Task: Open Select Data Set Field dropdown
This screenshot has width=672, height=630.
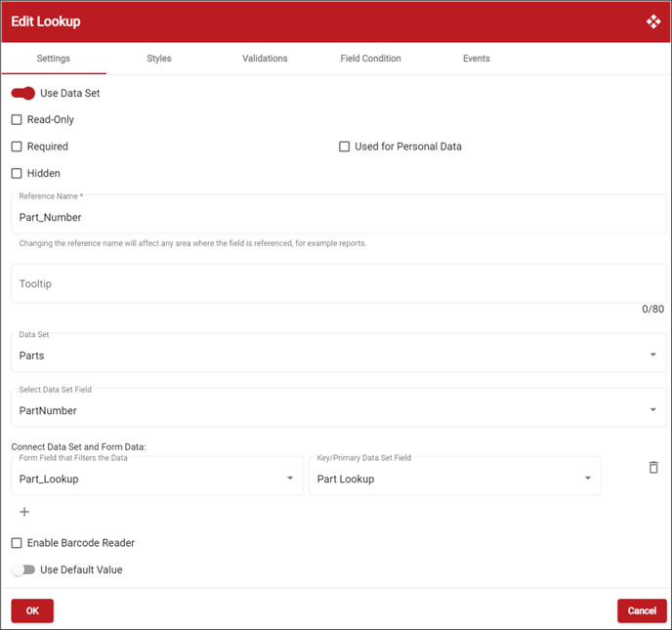Action: coord(339,407)
